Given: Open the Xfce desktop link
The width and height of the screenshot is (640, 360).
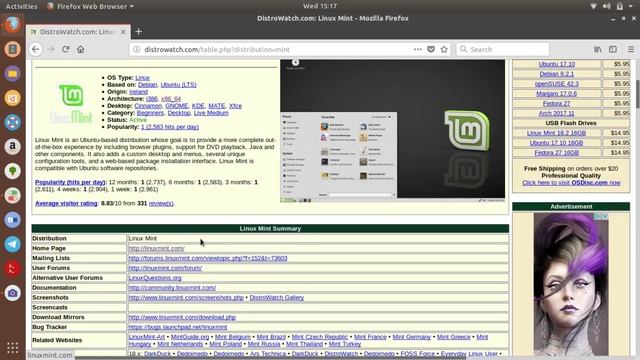Looking at the screenshot, I should click(235, 106).
